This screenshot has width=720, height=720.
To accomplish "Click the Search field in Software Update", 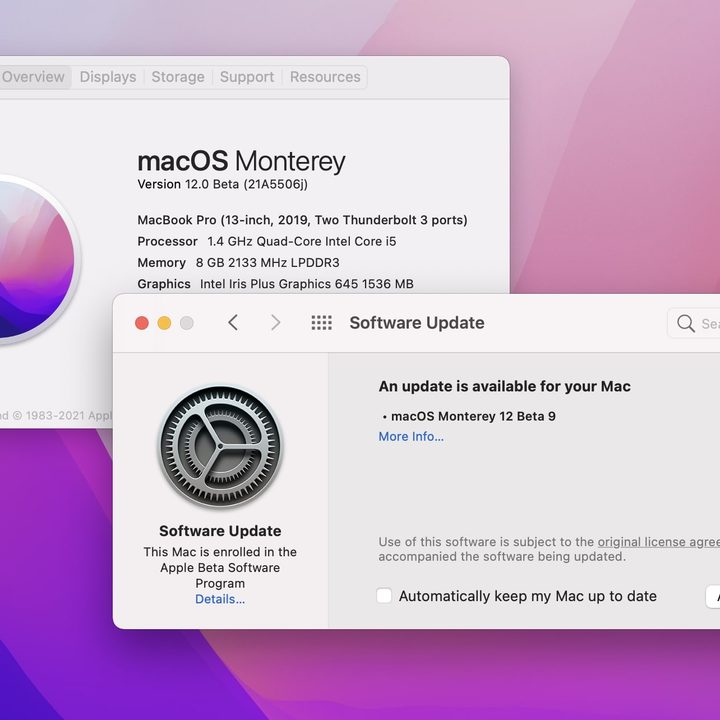I will pos(694,323).
